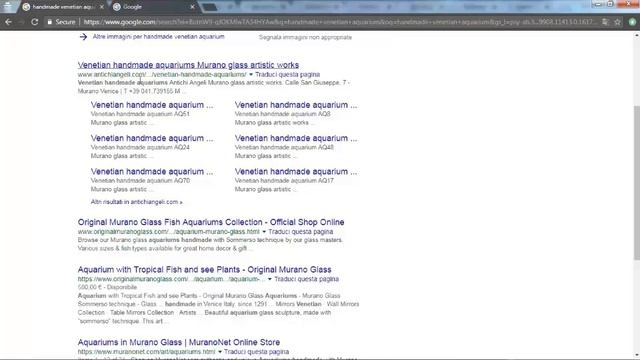The height and width of the screenshot is (360, 640).
Task: Expand dropdown arrow on Tropical Fish result URL
Action: (x=269, y=279)
